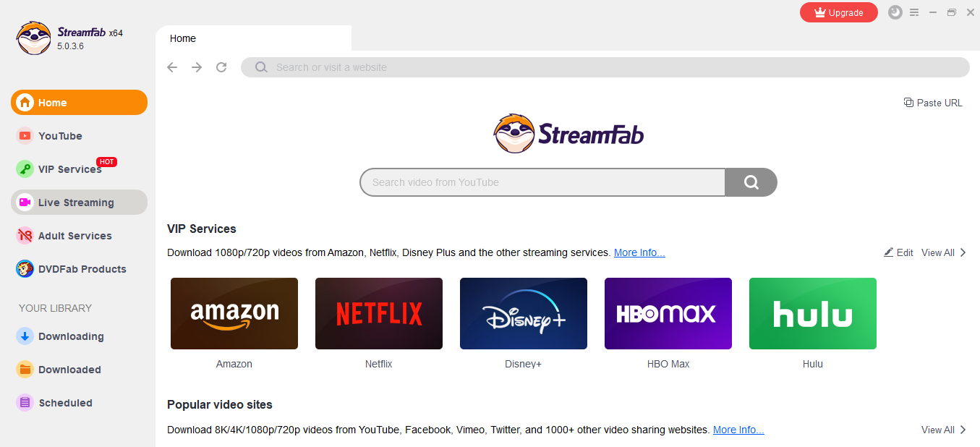Viewport: 980px width, 447px height.
Task: Show the Downloading library list
Action: tap(79, 336)
